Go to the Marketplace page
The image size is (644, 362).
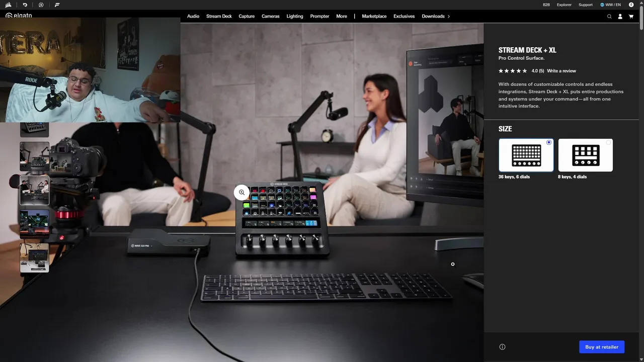pyautogui.click(x=374, y=16)
